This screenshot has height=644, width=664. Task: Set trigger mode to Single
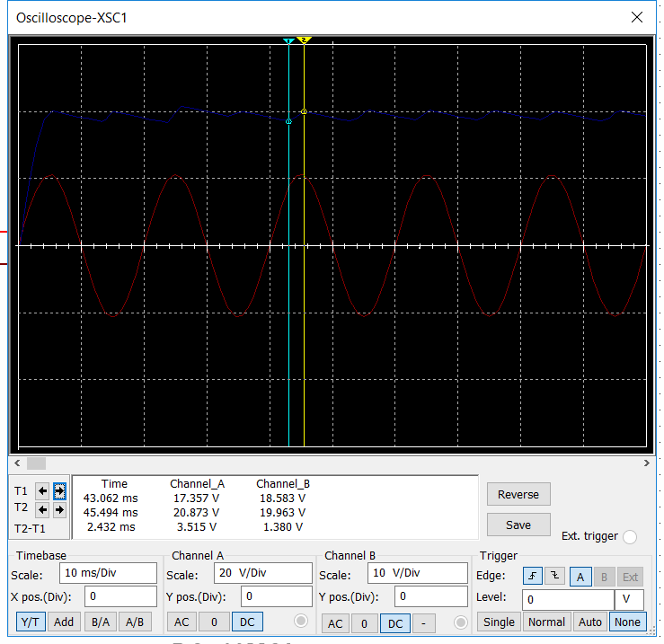point(499,622)
